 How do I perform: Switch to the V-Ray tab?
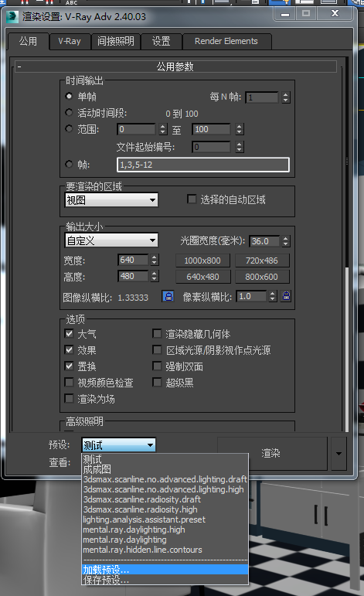click(70, 41)
